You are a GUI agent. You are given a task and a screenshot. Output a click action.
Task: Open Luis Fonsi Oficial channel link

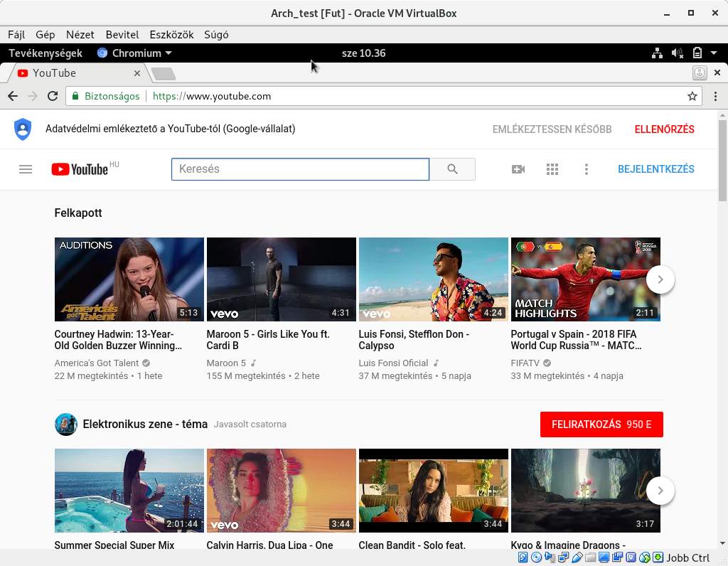393,363
